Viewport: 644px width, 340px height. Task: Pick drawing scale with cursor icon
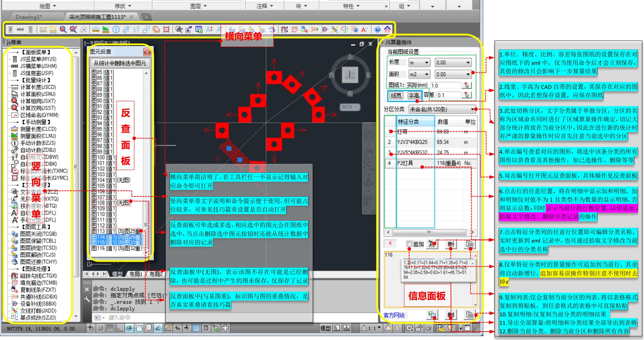click(467, 85)
